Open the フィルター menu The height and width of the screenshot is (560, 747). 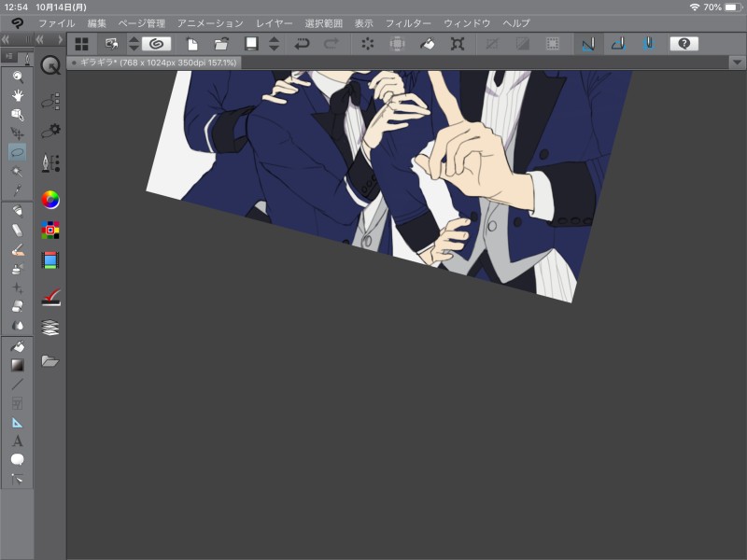408,23
